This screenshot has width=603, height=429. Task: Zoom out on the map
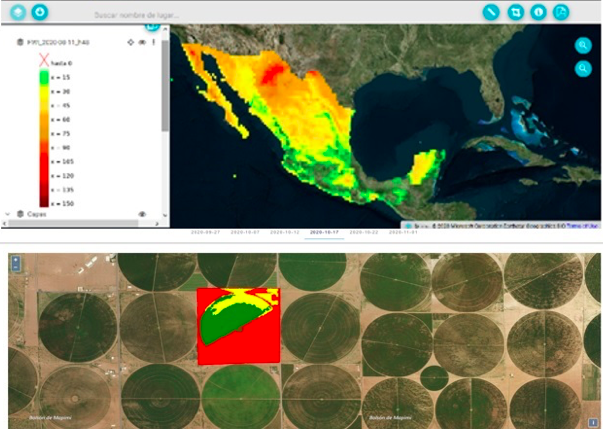tap(582, 68)
